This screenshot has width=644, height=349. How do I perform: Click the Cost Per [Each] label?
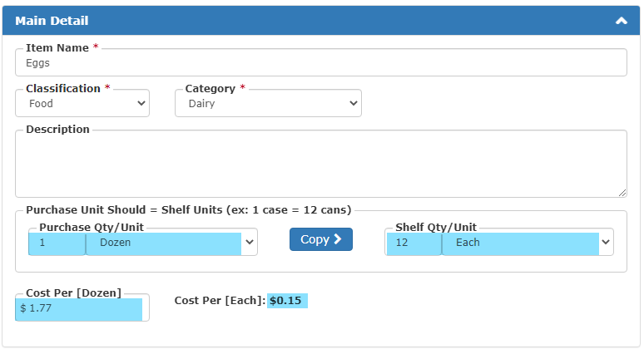click(x=220, y=301)
